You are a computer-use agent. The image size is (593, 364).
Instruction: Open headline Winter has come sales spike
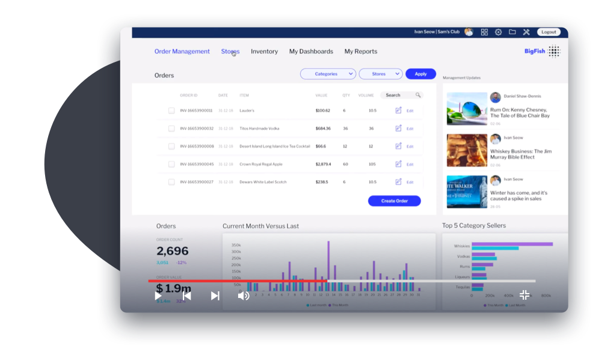click(x=518, y=196)
